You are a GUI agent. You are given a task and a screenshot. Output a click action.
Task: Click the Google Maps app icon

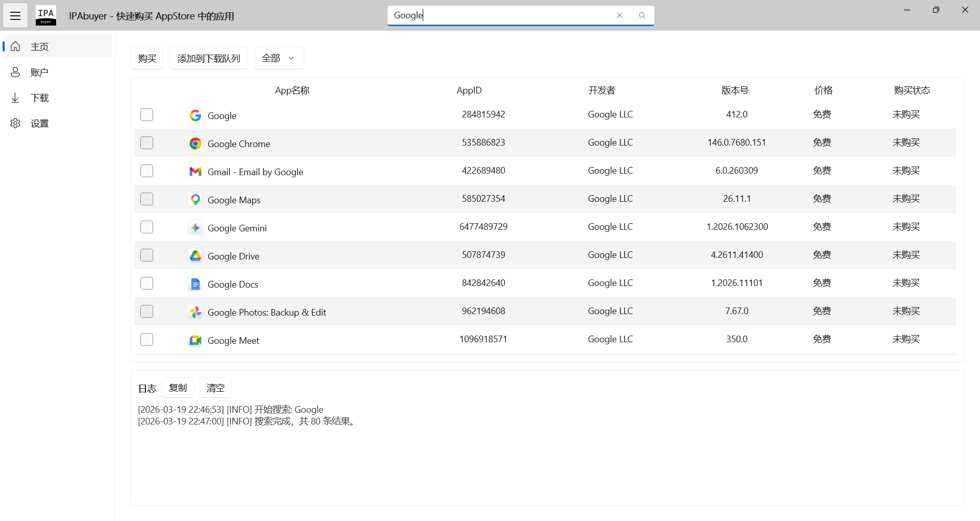click(x=195, y=200)
